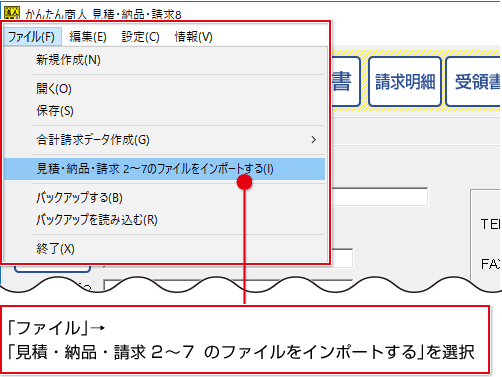The image size is (502, 377).
Task: Click the 合計請求データ作成 submenu arrow
Action: pos(313,140)
